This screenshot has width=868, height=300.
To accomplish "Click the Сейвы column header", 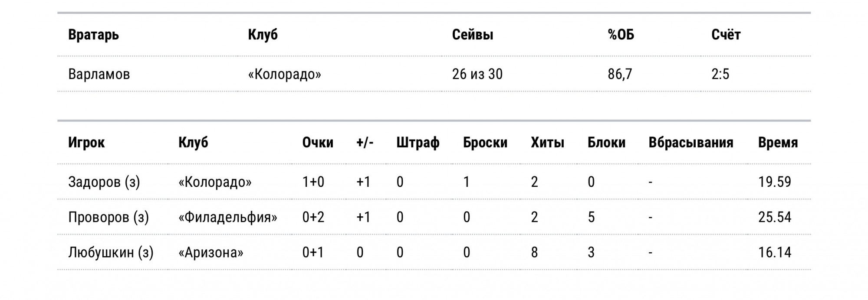I will coord(472,35).
